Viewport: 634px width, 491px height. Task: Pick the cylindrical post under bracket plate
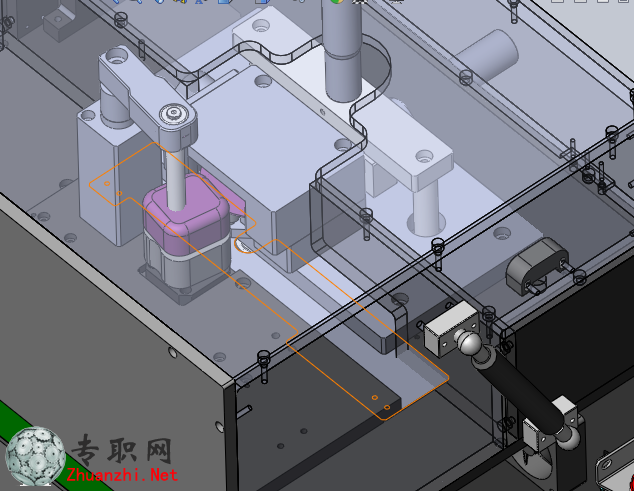[x=425, y=208]
